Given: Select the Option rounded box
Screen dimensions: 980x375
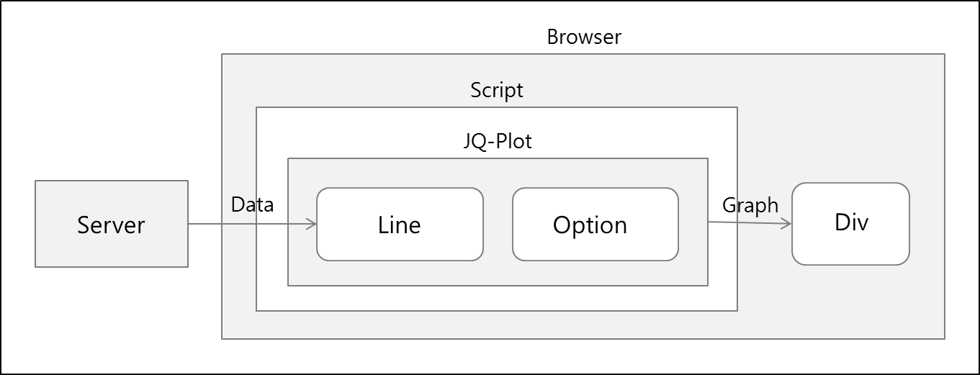Looking at the screenshot, I should (x=595, y=224).
